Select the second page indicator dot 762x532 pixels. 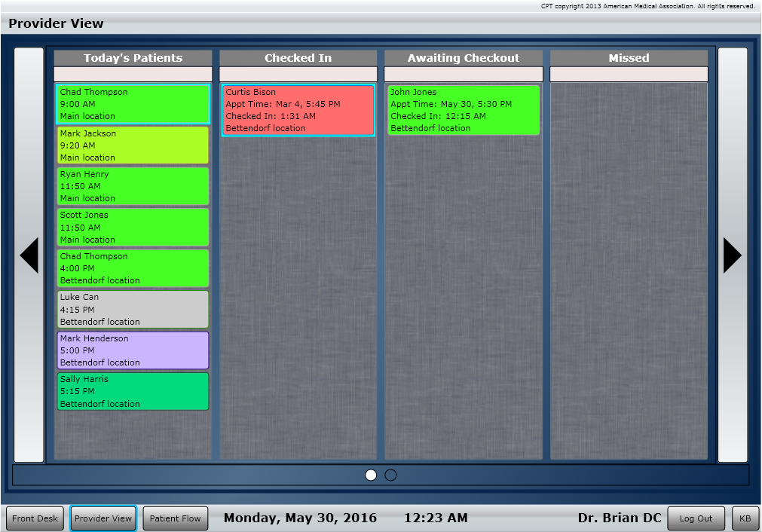(390, 475)
